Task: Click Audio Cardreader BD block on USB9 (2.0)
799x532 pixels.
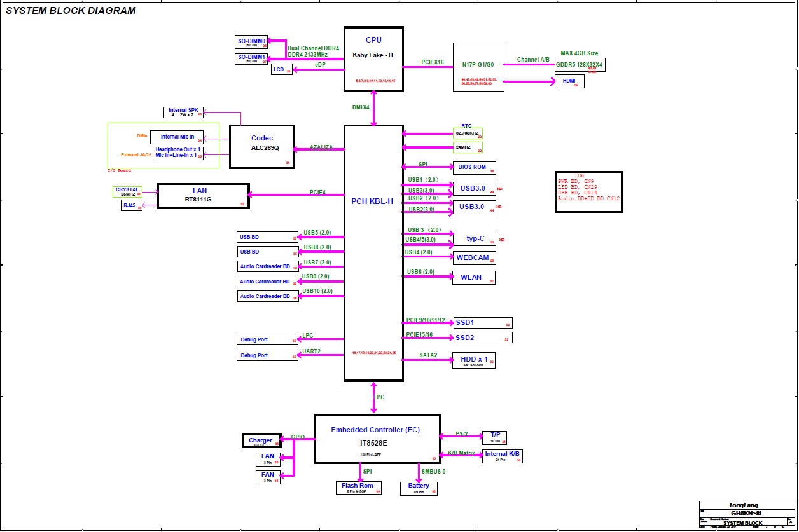Action: point(268,282)
